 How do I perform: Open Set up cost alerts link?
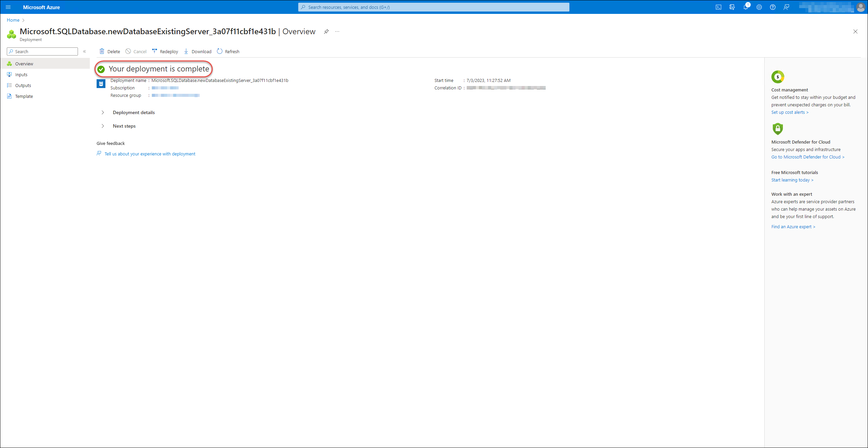click(x=790, y=112)
